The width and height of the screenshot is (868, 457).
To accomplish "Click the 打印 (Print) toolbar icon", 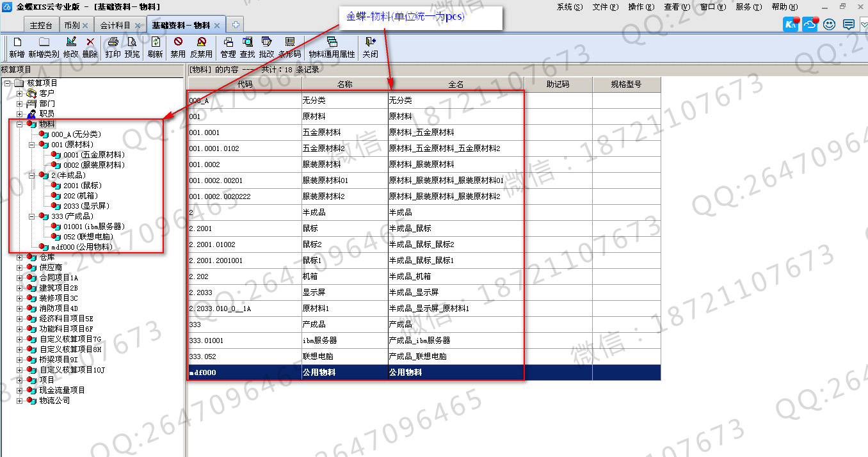I will click(x=113, y=43).
